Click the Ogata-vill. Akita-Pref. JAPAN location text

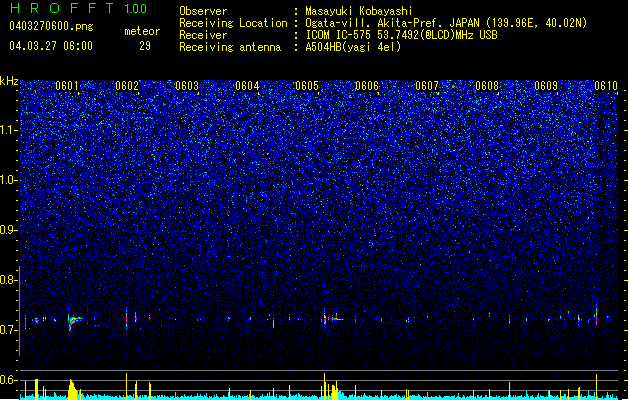[446, 23]
